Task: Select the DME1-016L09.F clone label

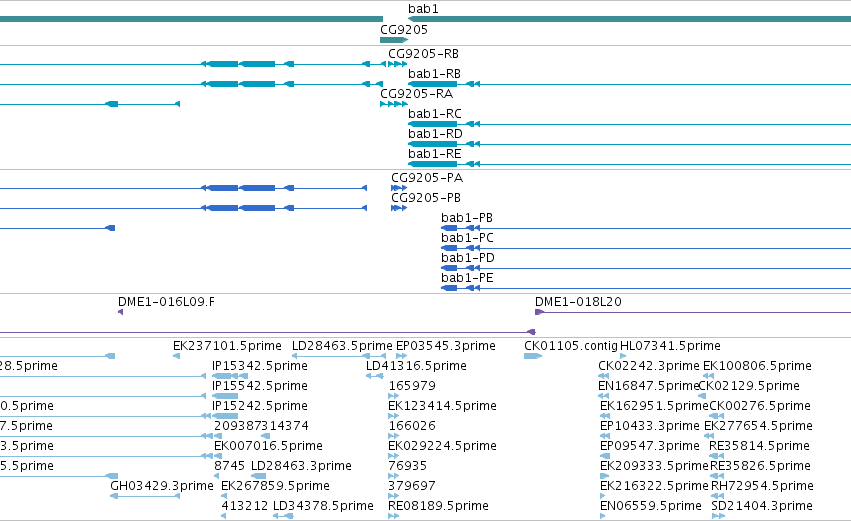Action: click(x=166, y=302)
